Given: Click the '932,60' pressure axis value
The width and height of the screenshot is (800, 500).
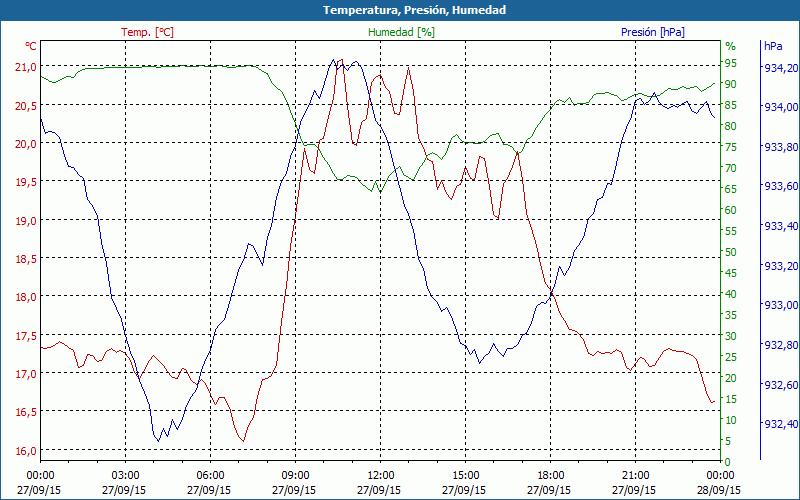Looking at the screenshot, I should click(x=779, y=385).
